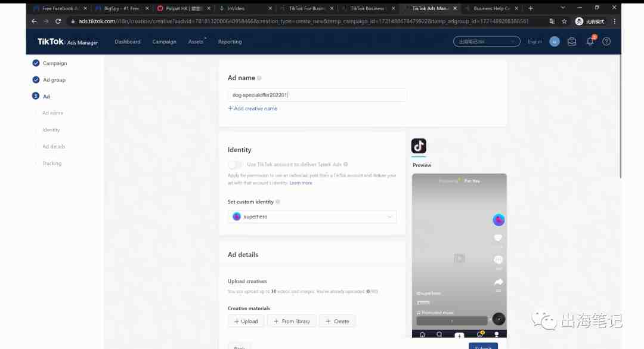Close the InVideo browser tab
The width and height of the screenshot is (644, 349).
point(270,8)
